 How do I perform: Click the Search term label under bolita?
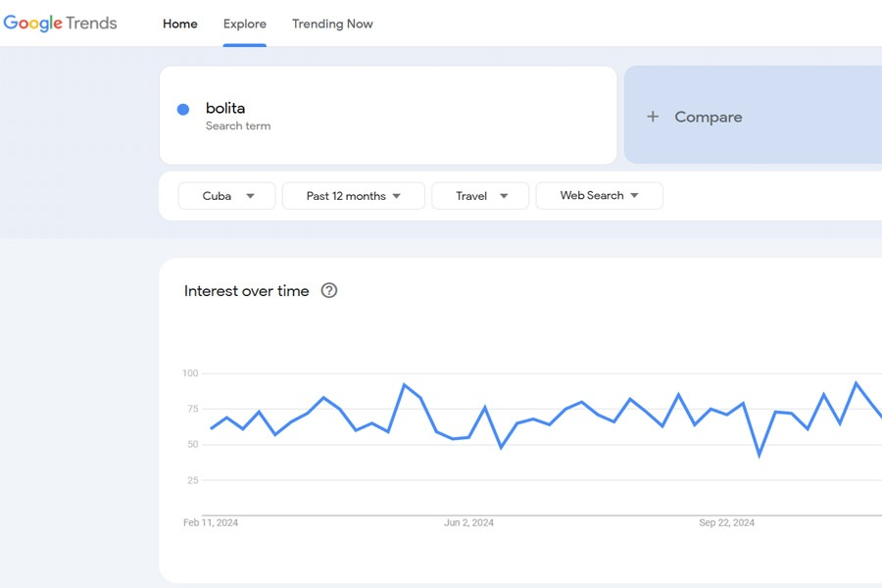(238, 126)
